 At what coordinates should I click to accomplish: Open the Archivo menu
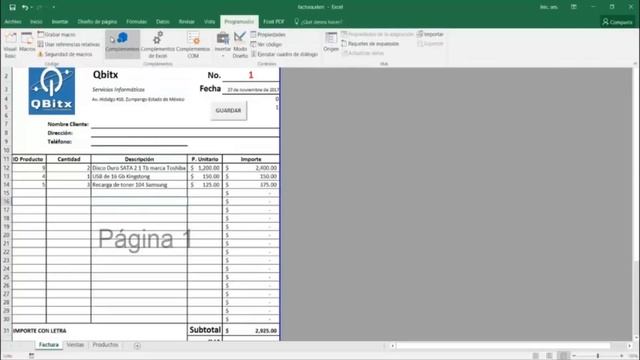13,22
